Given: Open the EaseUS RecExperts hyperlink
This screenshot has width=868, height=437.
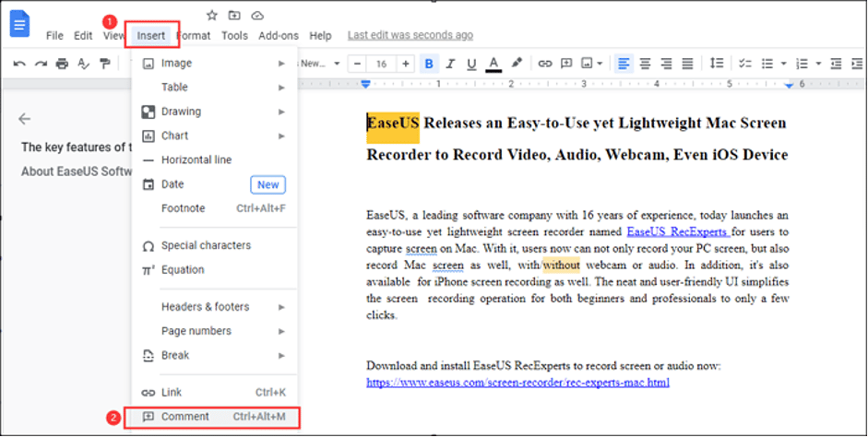Looking at the screenshot, I should tap(679, 231).
